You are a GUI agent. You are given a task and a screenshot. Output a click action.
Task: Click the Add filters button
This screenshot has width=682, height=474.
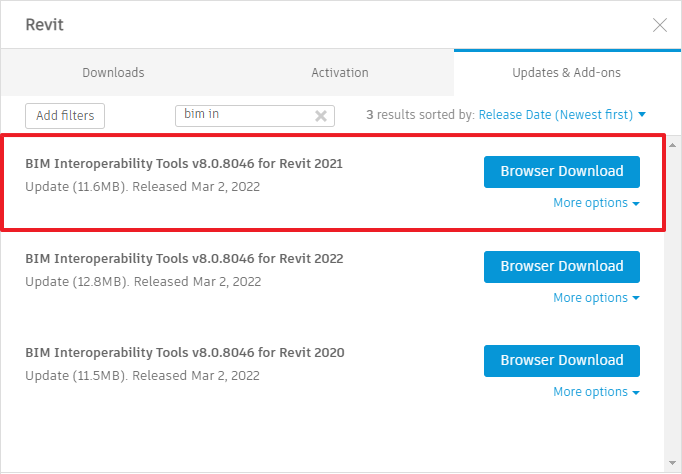(x=65, y=116)
